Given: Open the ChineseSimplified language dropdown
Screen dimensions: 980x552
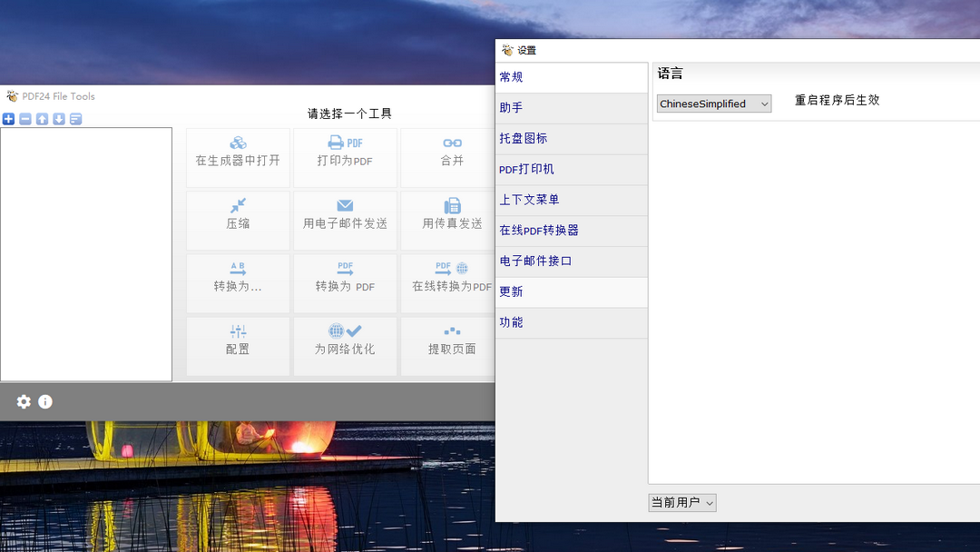Looking at the screenshot, I should tap(713, 103).
